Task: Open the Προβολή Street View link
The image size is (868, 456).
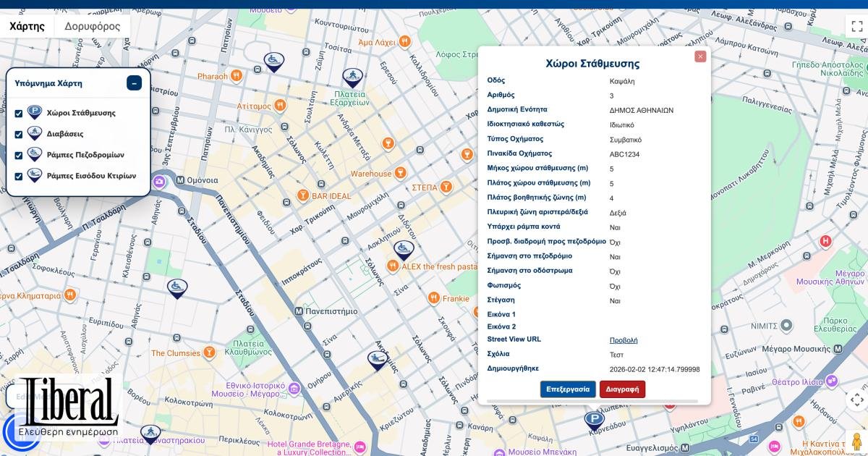Action: [624, 340]
